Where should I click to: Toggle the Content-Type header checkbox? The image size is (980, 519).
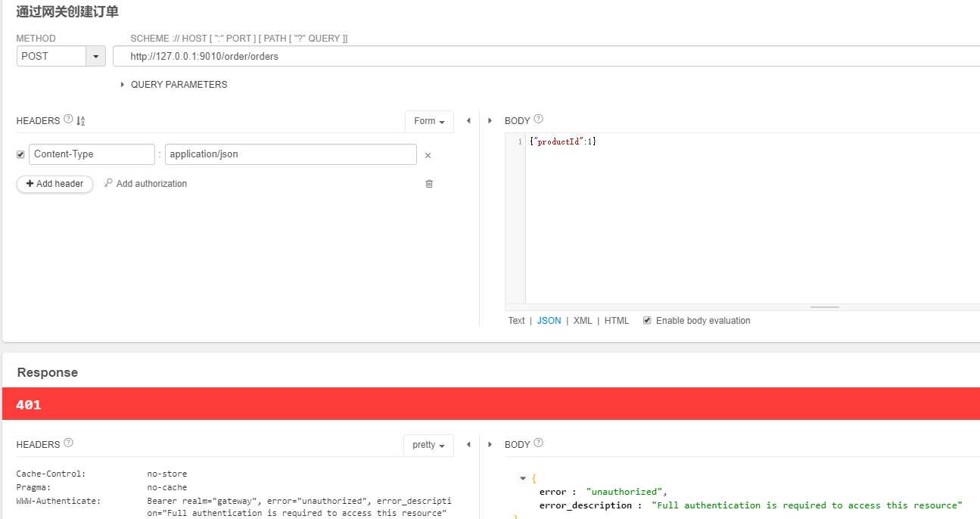(20, 154)
